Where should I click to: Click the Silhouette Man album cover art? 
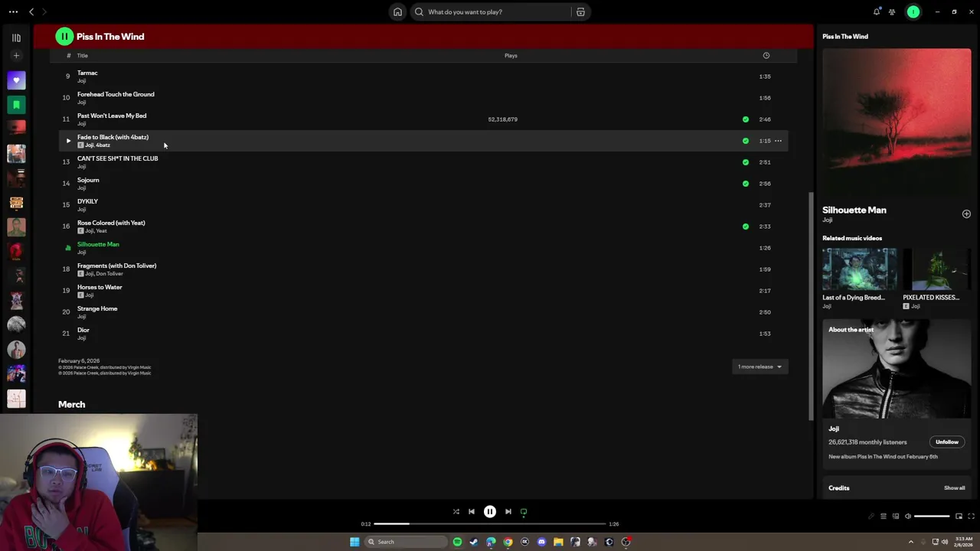tap(897, 122)
